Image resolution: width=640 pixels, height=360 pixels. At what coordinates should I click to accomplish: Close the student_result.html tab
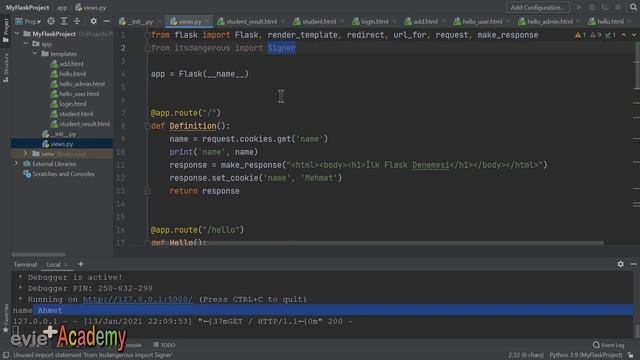(x=283, y=21)
